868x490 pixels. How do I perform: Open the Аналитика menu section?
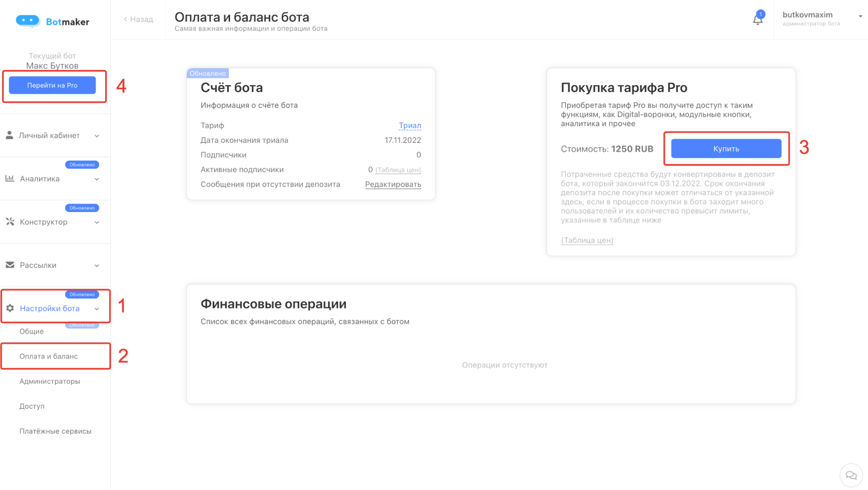pyautogui.click(x=55, y=179)
